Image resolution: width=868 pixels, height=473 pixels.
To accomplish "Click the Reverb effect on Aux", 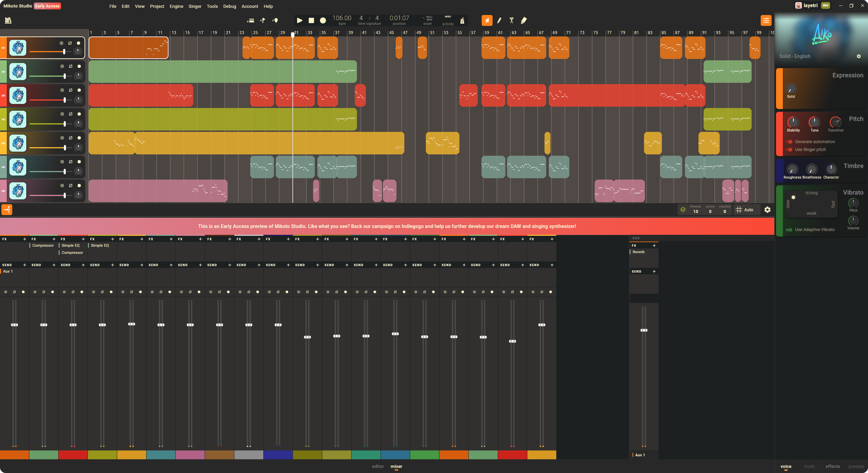I will 638,252.
